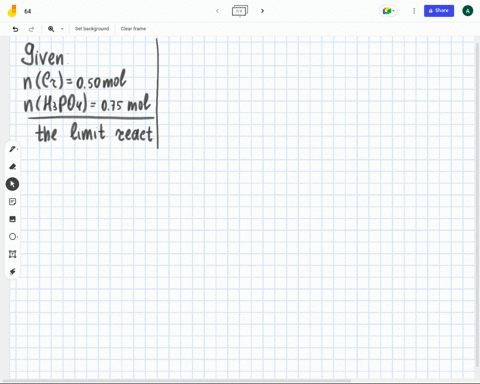Open the Jamboard home logo
Viewport: 480px width, 384px height.
tap(12, 11)
